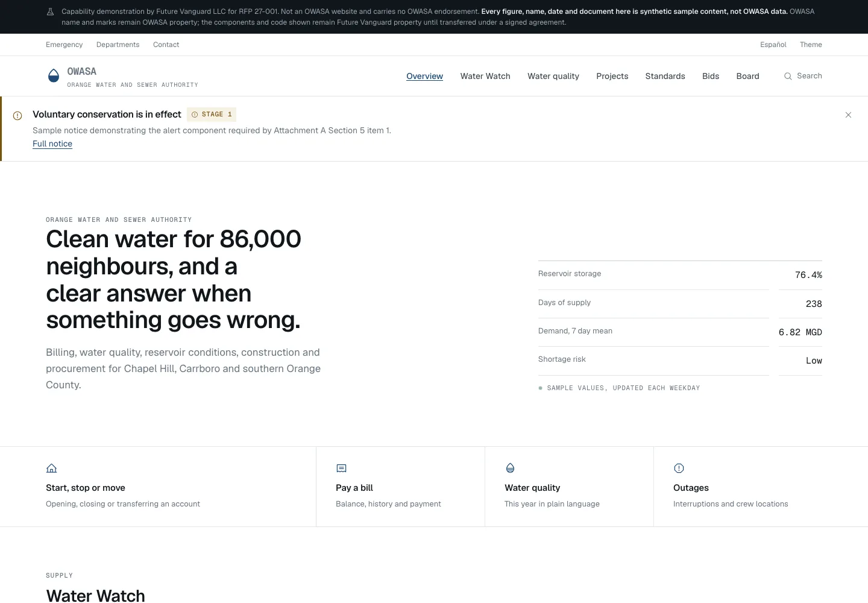This screenshot has width=868, height=603.
Task: Open the Full notice link
Action: [52, 144]
